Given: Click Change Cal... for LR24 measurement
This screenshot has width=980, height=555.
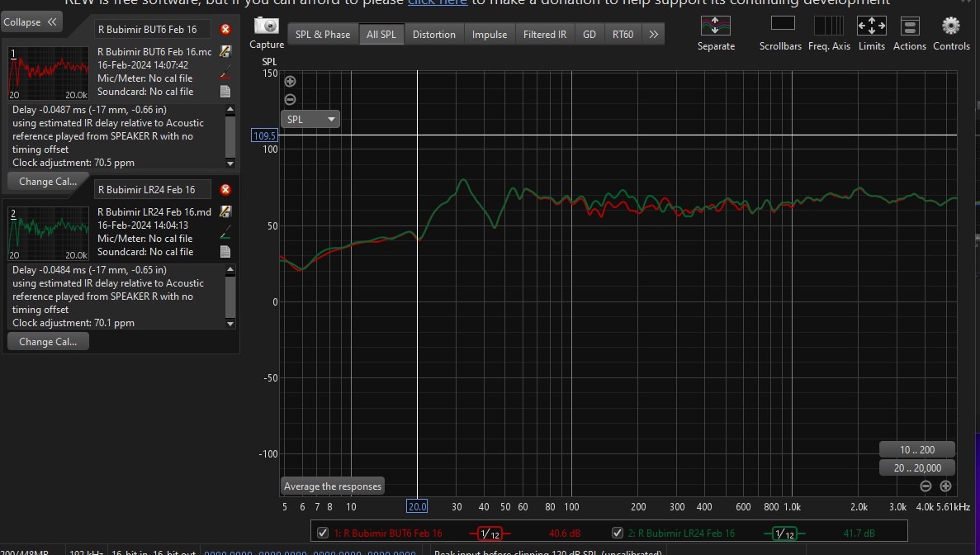Looking at the screenshot, I should click(48, 341).
